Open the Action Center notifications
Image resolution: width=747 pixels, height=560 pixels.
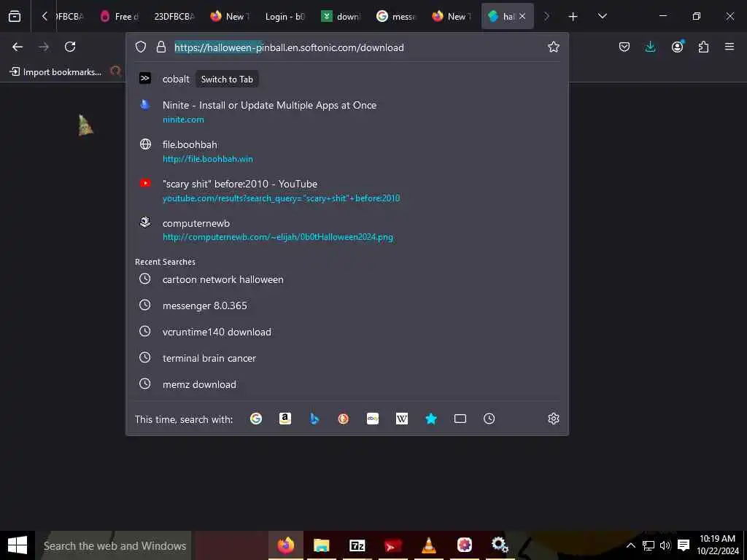pyautogui.click(x=684, y=545)
